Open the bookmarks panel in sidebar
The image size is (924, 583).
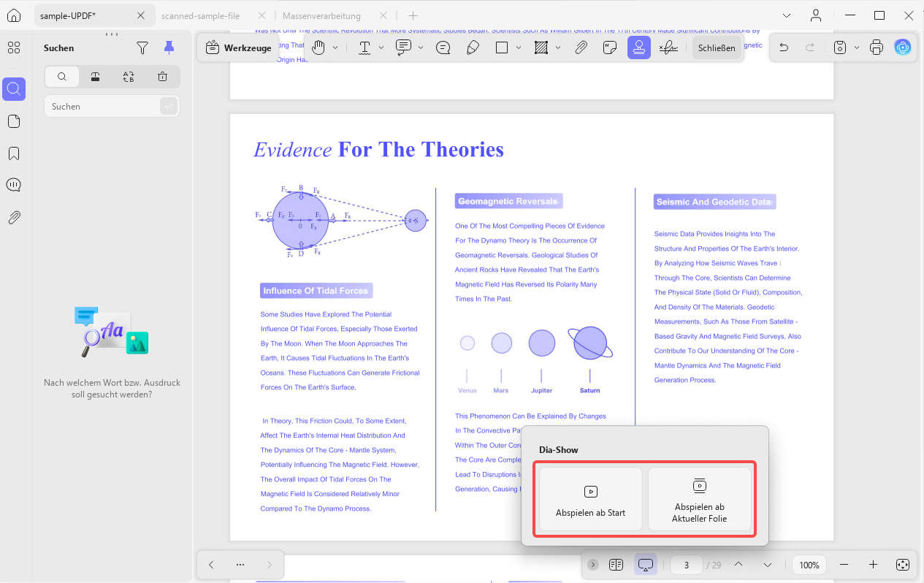(14, 153)
